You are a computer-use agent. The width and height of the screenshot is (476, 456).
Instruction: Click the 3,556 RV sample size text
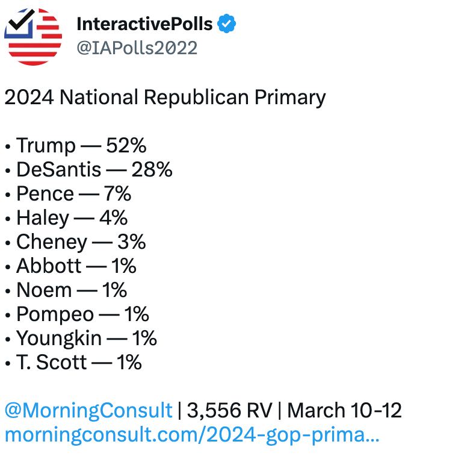pos(229,410)
